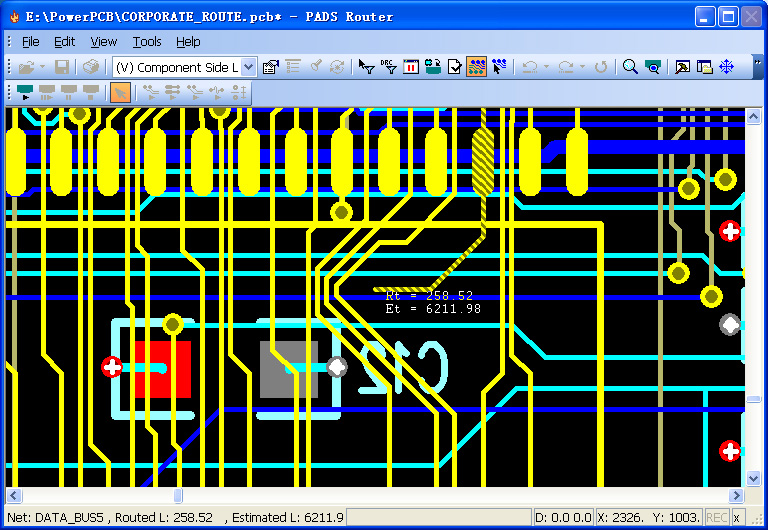Viewport: 768px width, 530px height.
Task: Click the Zoom magnifier icon
Action: [630, 67]
